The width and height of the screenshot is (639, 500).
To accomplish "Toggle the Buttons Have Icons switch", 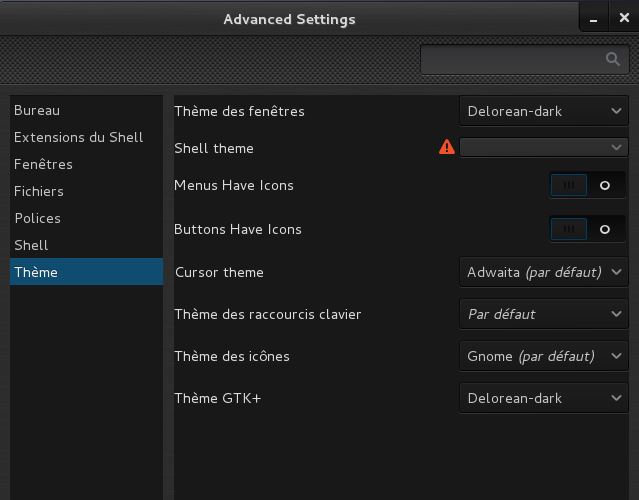I will (x=587, y=229).
